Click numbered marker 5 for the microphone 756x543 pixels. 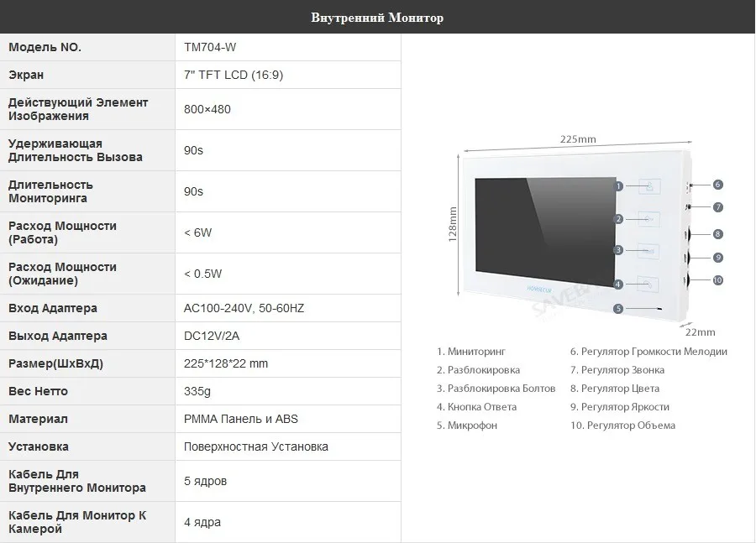[x=618, y=309]
